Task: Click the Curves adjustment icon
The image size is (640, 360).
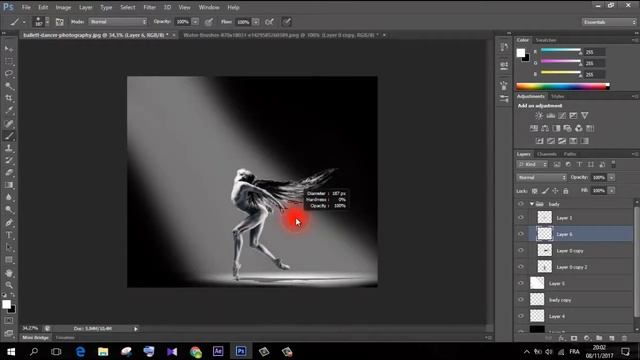Action: 562,116
